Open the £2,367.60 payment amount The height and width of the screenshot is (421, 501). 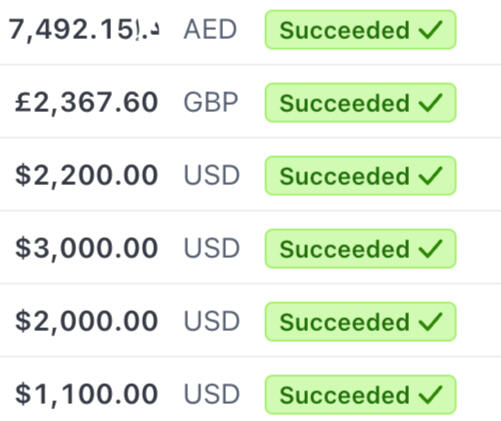click(x=86, y=103)
